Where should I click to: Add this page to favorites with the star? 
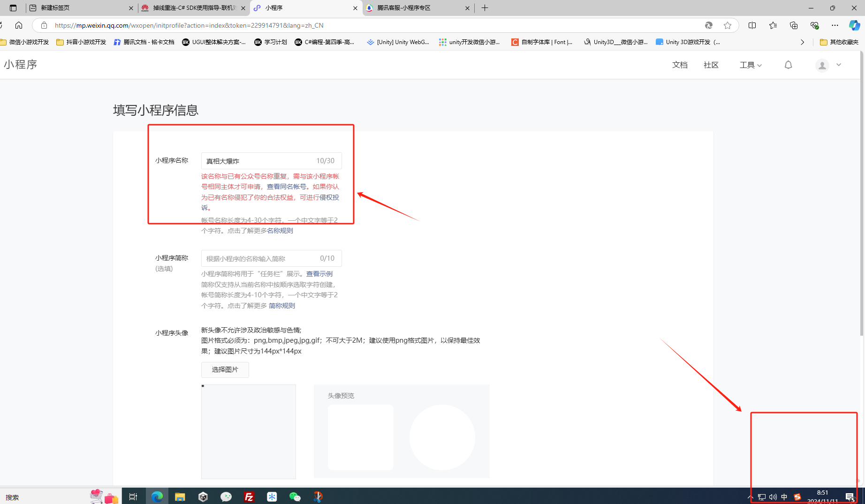tap(727, 25)
